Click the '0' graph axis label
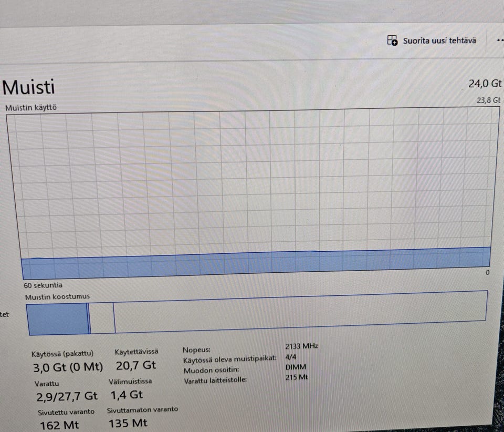 click(487, 272)
